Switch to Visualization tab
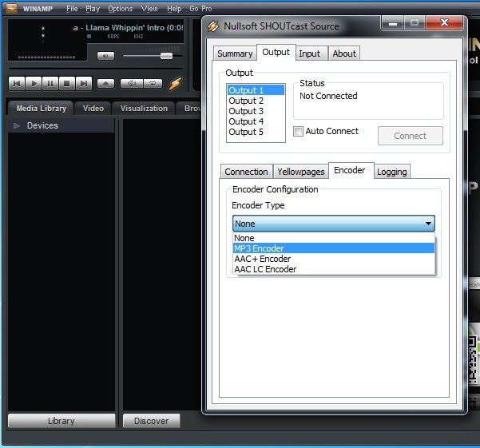480x448 pixels. pos(144,109)
